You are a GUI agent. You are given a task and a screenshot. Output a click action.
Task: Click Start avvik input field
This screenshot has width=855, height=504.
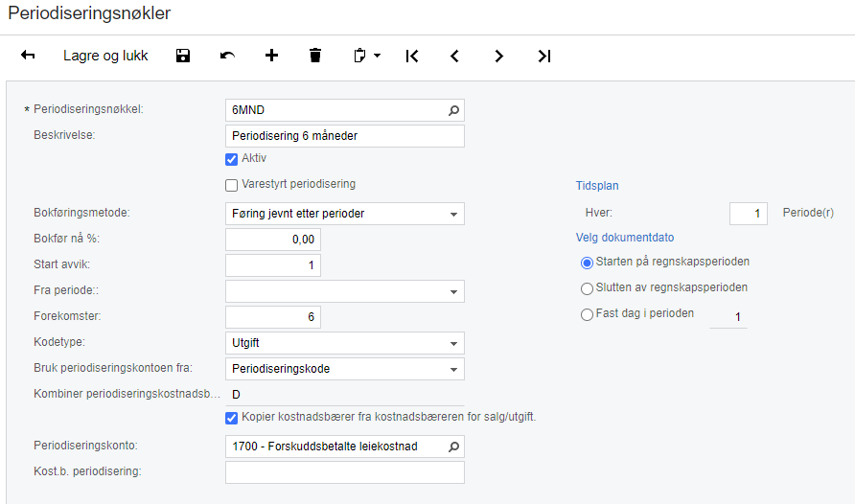point(272,265)
